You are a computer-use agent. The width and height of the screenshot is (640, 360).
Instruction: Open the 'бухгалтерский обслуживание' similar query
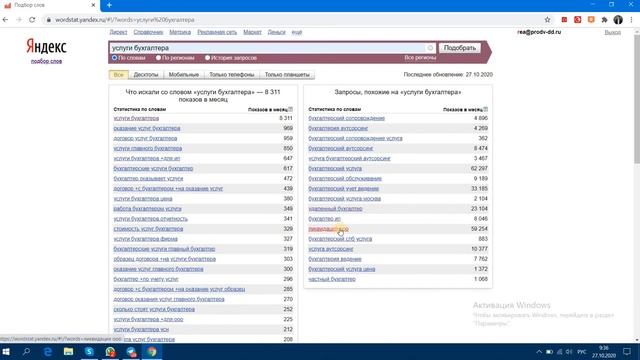click(345, 178)
